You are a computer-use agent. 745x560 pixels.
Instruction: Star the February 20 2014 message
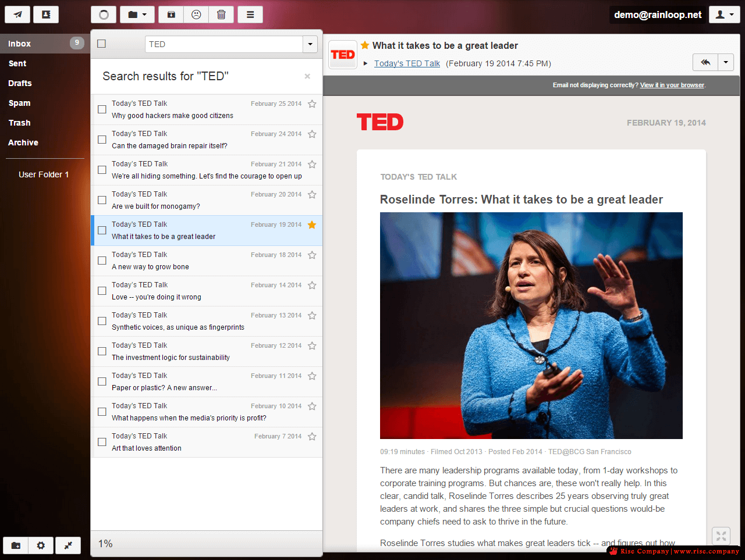(312, 194)
